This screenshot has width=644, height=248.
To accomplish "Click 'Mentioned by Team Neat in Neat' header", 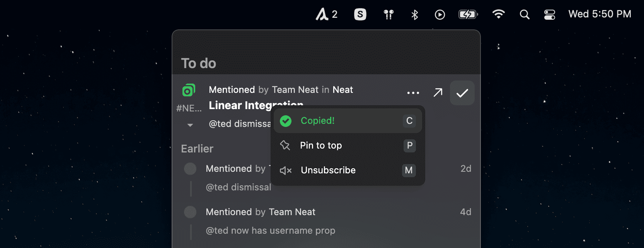I will [281, 90].
